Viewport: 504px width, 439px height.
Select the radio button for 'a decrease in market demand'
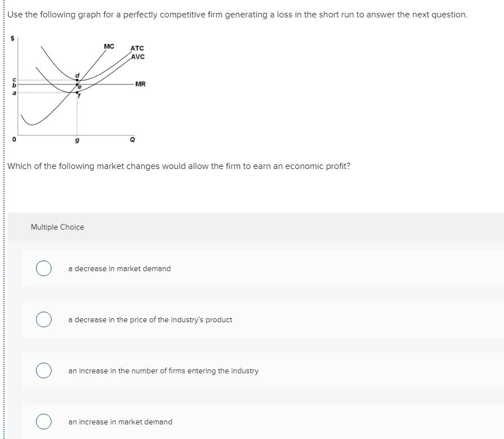(43, 268)
